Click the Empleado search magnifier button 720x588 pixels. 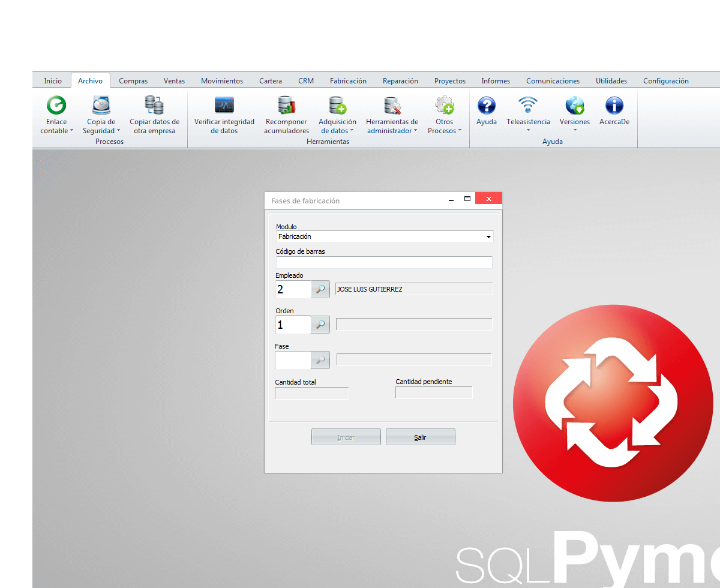click(320, 290)
